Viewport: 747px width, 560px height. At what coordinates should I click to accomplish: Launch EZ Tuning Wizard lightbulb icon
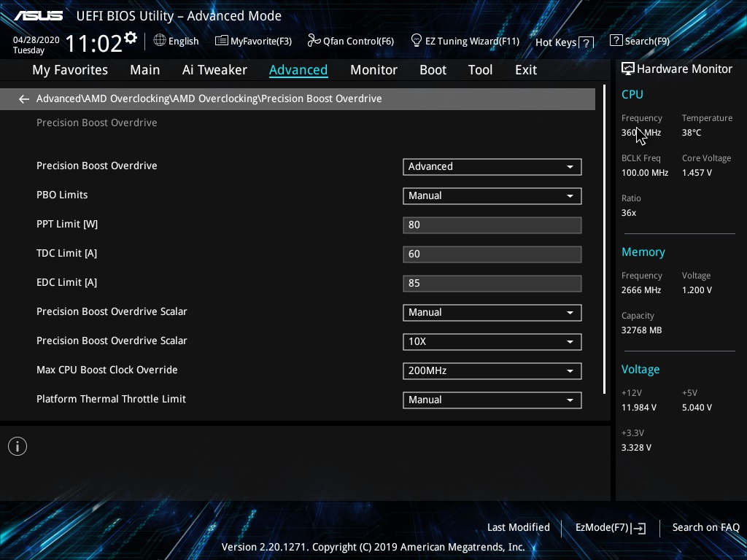pos(417,41)
